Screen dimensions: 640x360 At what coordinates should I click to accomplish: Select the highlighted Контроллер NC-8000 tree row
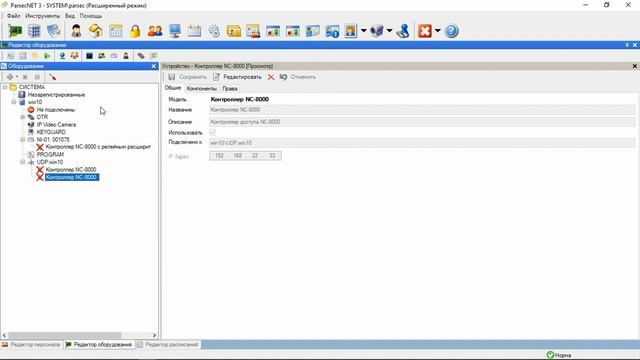coord(71,177)
